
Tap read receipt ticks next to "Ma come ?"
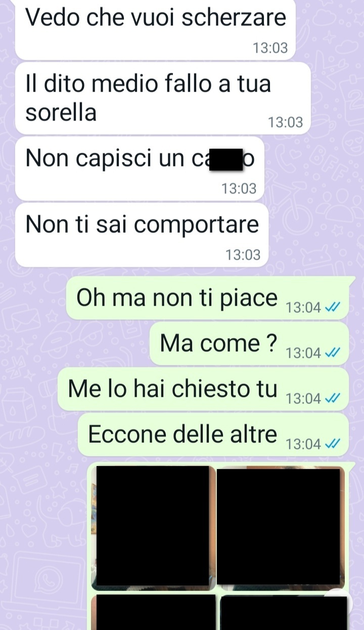pos(332,353)
